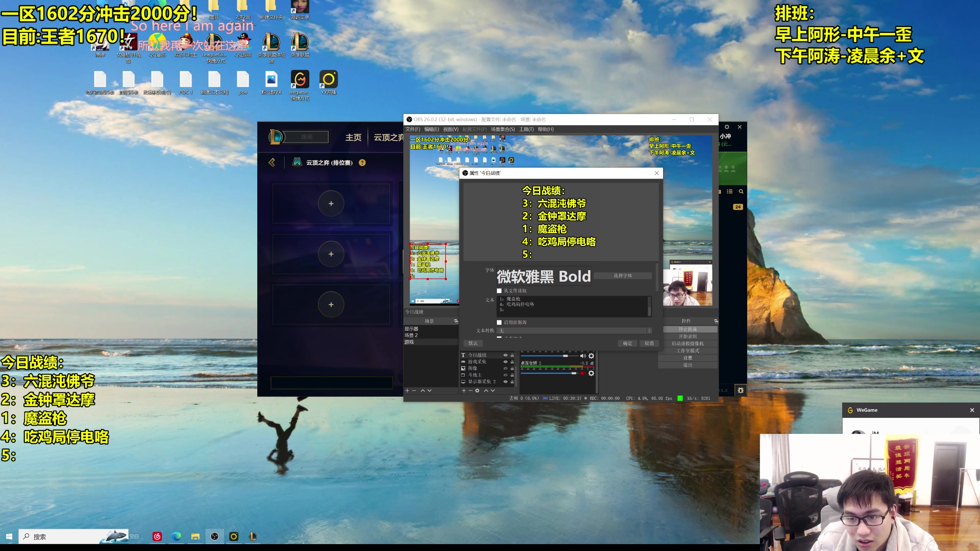This screenshot has width=980, height=551.
Task: Add a new source with plus icon
Action: click(x=464, y=391)
